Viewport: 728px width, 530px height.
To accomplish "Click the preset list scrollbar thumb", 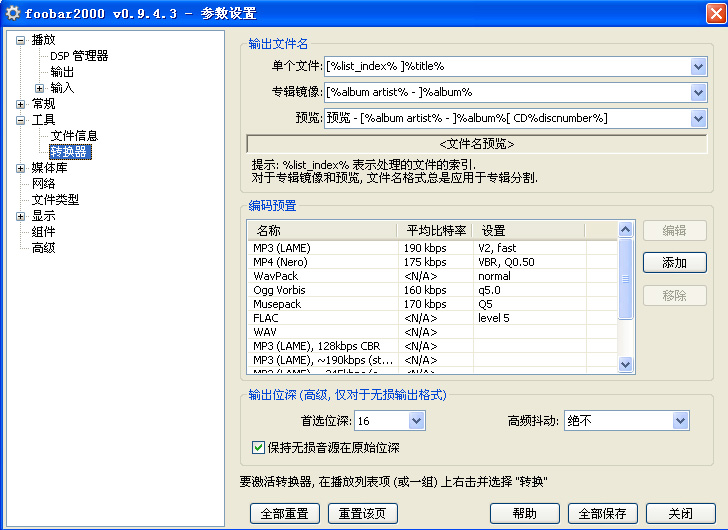I will 625,279.
